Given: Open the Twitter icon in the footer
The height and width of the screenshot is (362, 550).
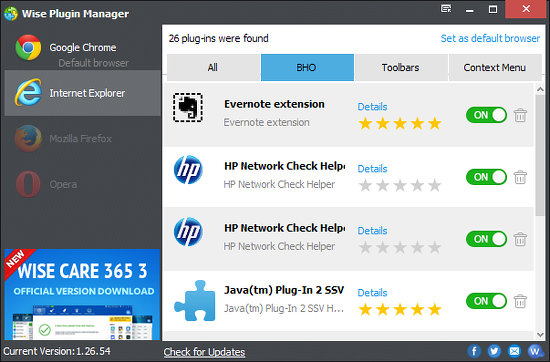Looking at the screenshot, I should coord(494,351).
